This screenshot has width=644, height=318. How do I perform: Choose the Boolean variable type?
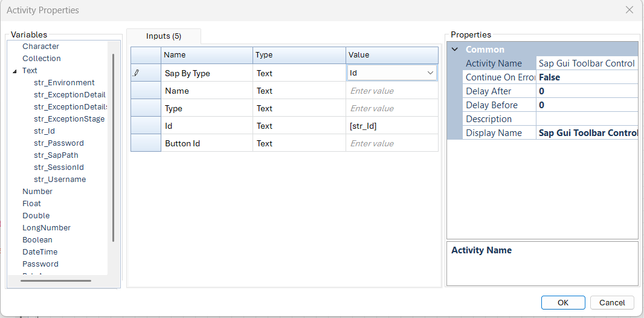37,240
